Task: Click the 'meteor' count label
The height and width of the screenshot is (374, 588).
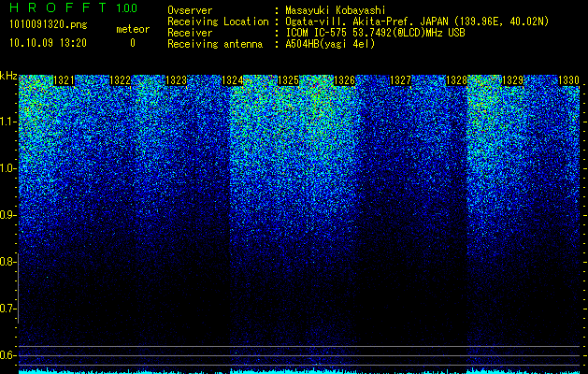Action: coord(133,29)
